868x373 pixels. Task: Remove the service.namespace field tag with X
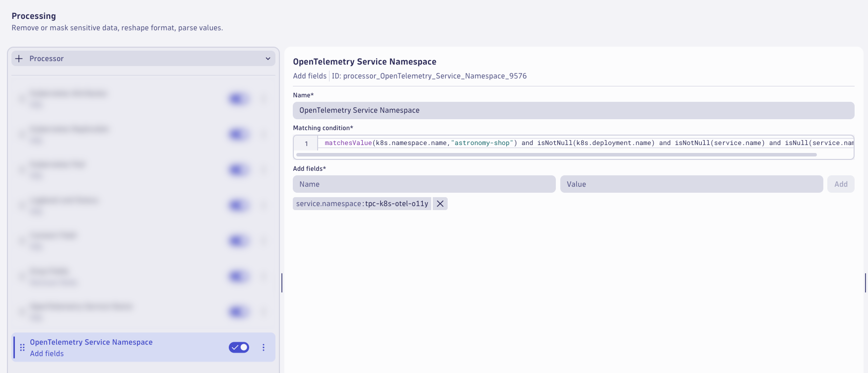pos(440,204)
